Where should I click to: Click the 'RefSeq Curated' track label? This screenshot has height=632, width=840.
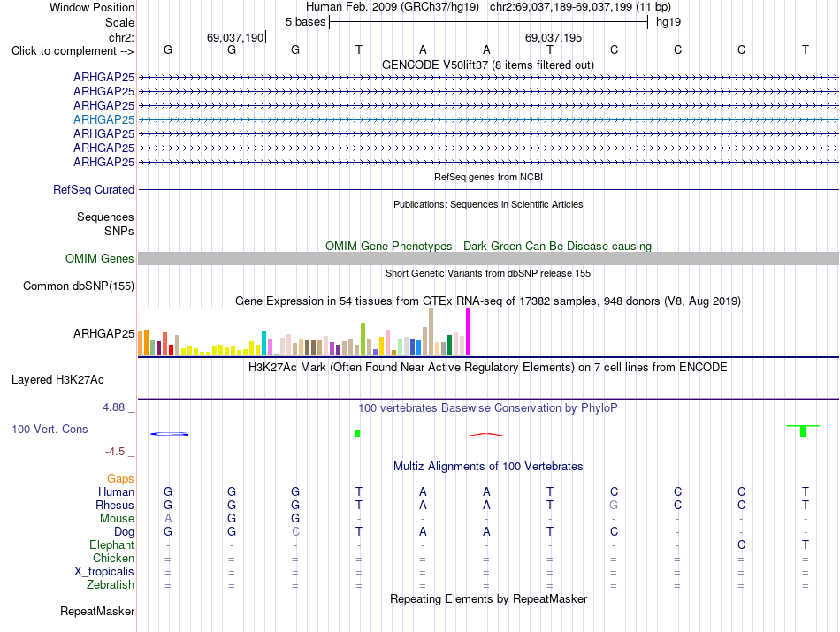click(94, 189)
